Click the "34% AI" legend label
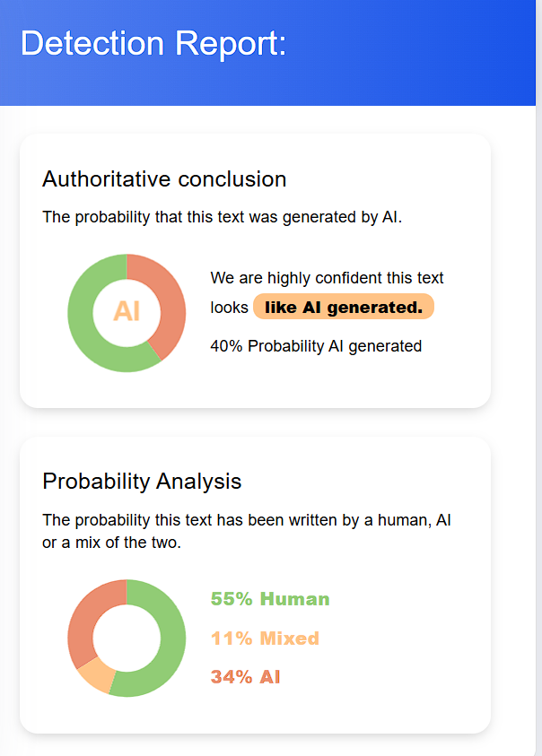The height and width of the screenshot is (756, 542). [x=245, y=677]
